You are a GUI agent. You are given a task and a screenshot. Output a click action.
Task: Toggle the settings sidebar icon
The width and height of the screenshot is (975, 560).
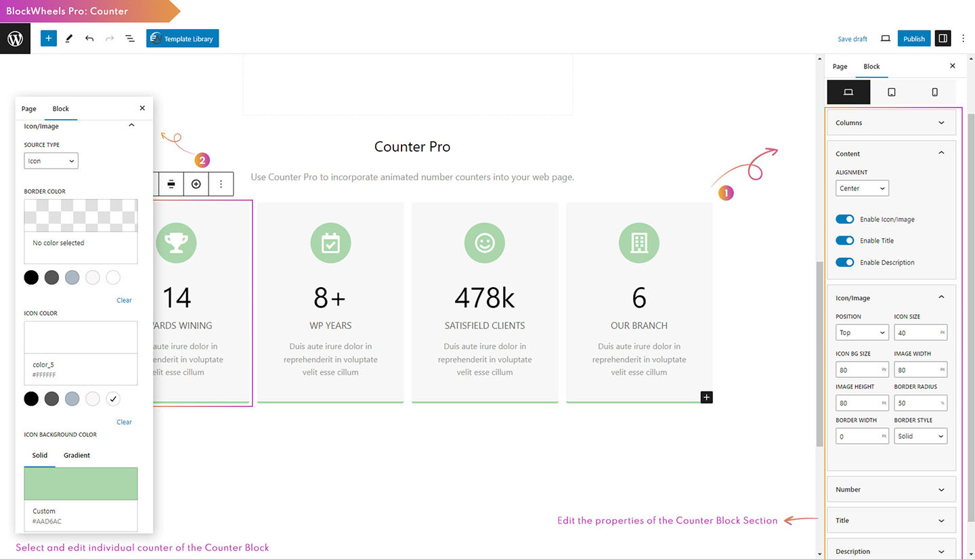942,39
